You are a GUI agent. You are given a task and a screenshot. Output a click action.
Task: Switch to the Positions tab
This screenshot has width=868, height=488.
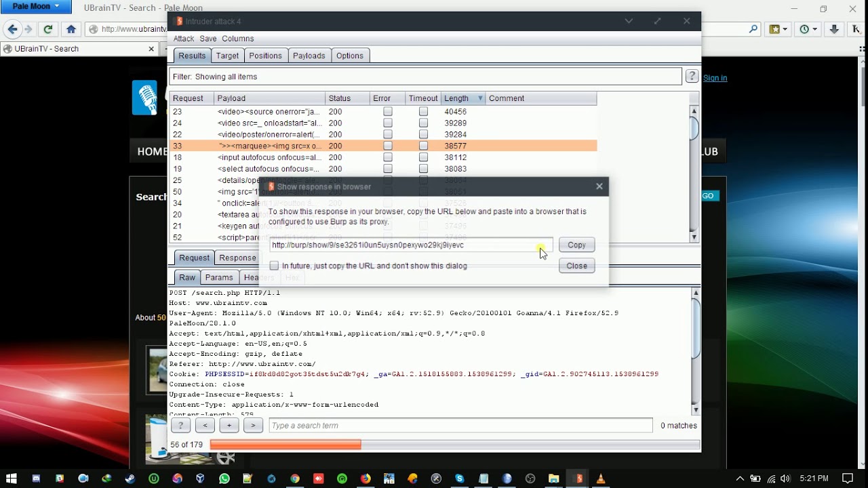click(265, 56)
